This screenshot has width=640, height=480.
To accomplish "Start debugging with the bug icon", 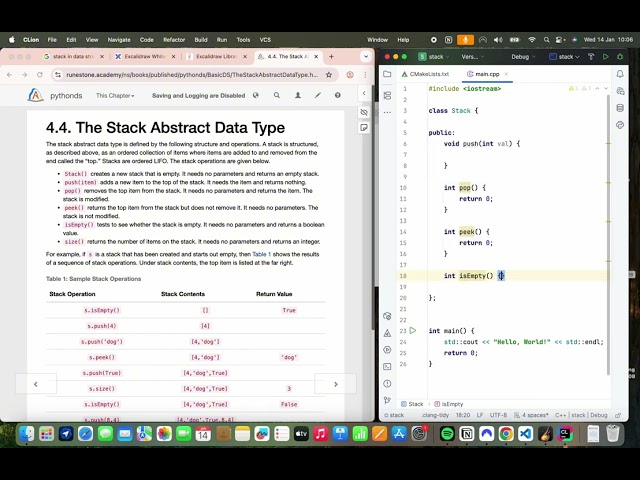I will 620,57.
